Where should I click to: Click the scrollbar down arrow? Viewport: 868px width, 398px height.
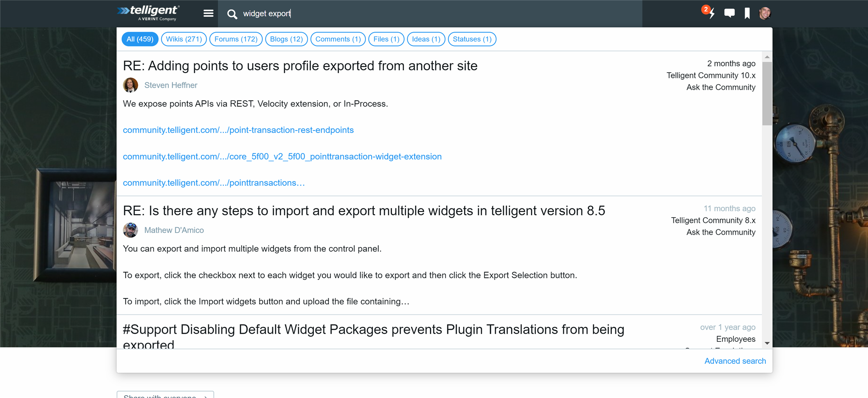[767, 343]
